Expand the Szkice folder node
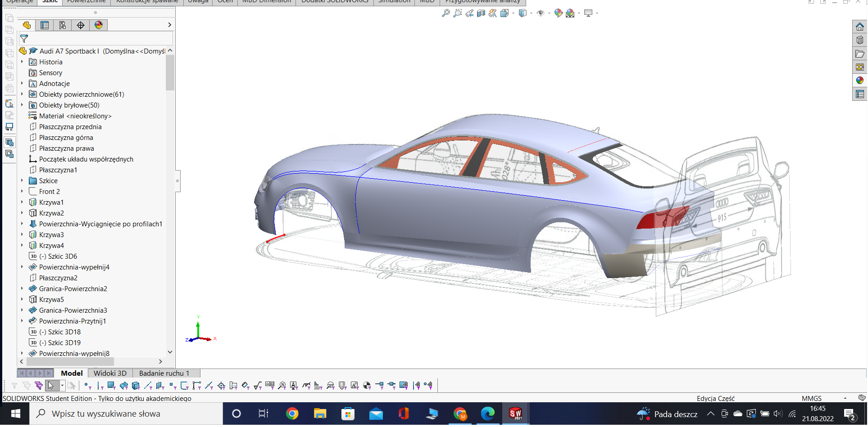The width and height of the screenshot is (868, 427). (x=22, y=180)
